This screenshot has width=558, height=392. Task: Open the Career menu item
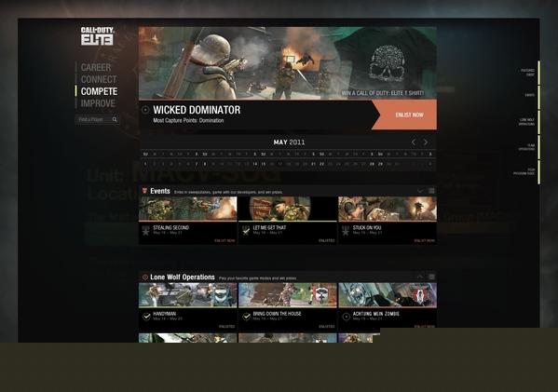click(x=96, y=67)
